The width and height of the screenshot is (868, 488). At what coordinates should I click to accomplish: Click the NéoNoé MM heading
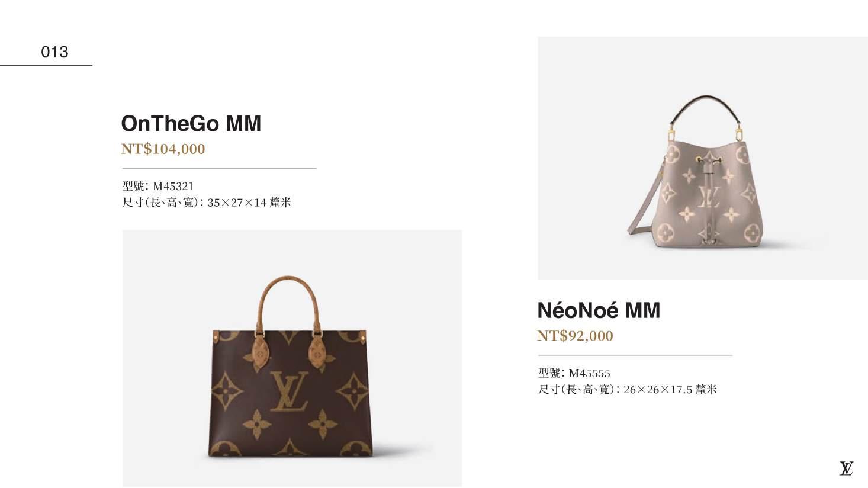click(598, 310)
